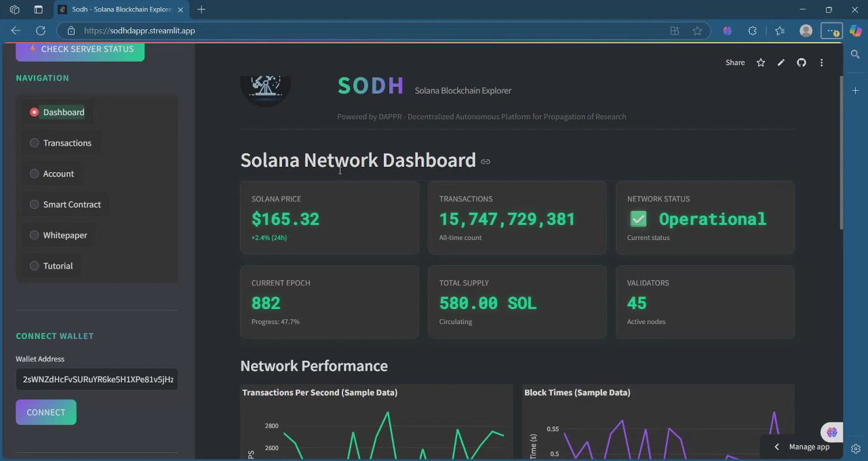
Task: Click Transactions Per Second chart title
Action: coord(320,393)
